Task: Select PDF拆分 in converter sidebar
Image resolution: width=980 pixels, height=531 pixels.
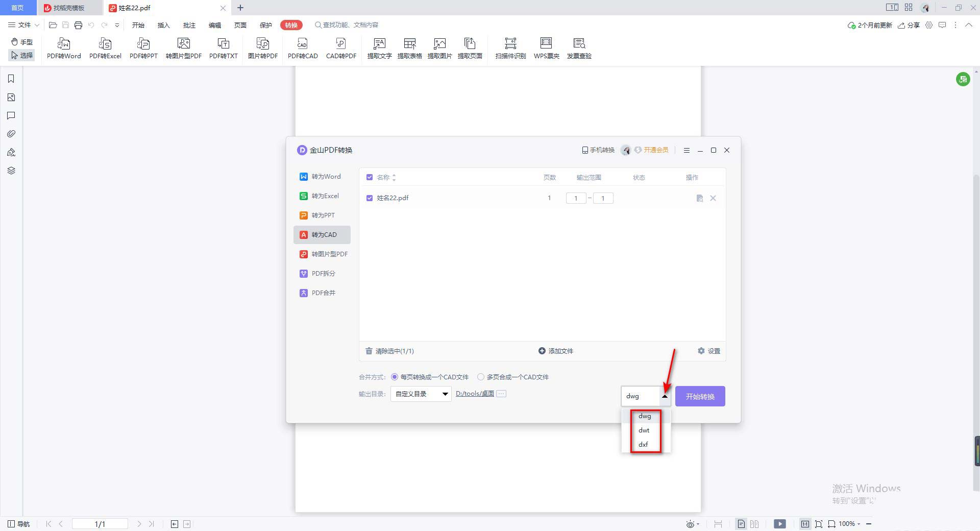Action: pos(322,274)
